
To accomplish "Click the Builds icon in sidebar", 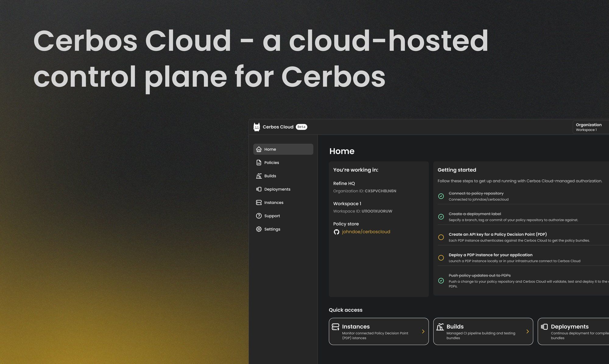I will click(x=259, y=176).
